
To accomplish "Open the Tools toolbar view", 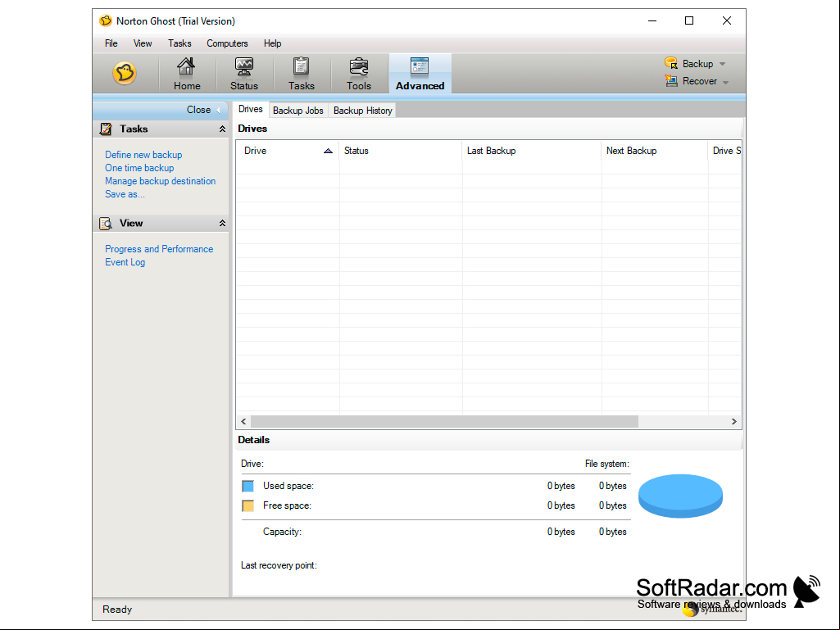I will tap(358, 74).
